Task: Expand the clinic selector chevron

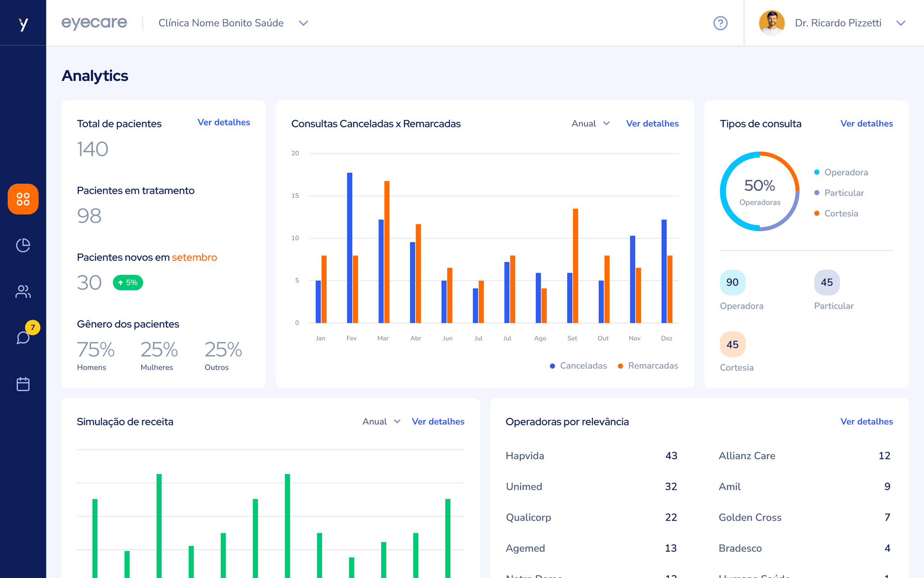Action: (x=304, y=23)
